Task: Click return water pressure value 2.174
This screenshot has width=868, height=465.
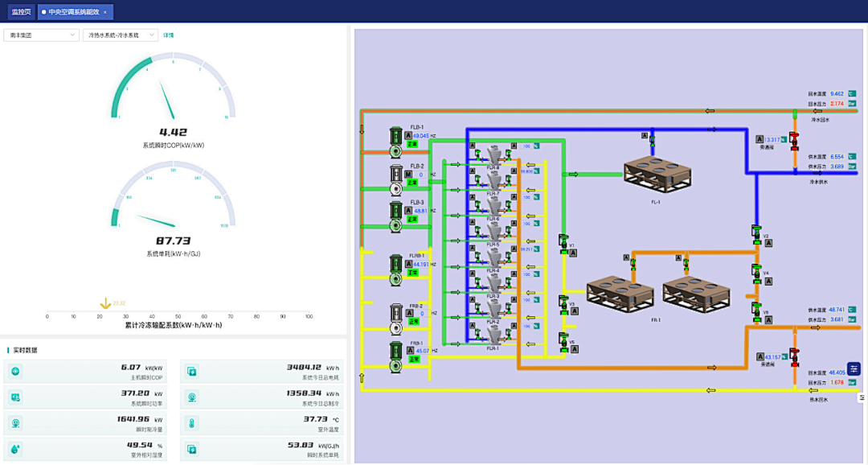Action: [x=837, y=104]
